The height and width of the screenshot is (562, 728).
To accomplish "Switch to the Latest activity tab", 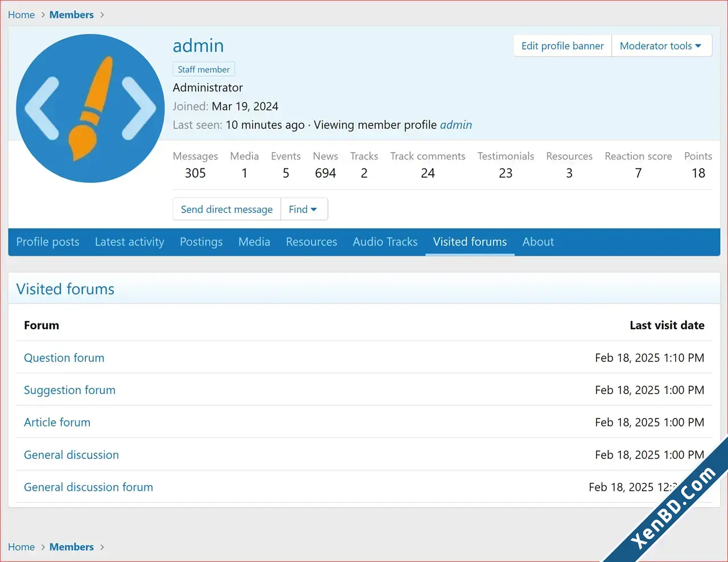I will tap(130, 242).
